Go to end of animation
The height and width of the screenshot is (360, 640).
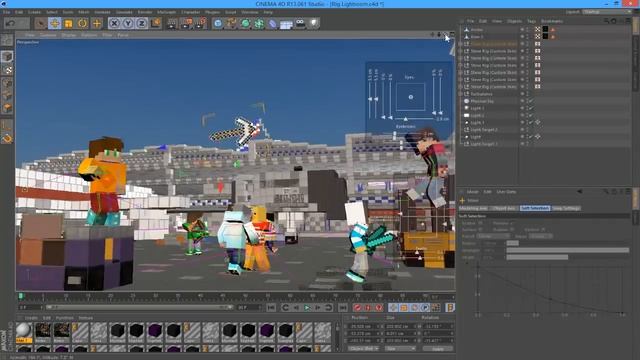click(x=343, y=308)
